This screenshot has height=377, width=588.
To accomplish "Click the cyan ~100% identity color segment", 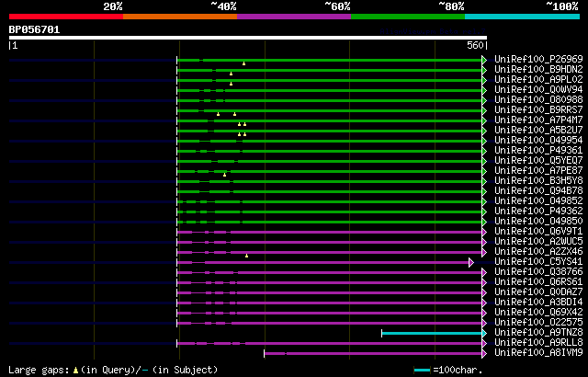I will [522, 17].
